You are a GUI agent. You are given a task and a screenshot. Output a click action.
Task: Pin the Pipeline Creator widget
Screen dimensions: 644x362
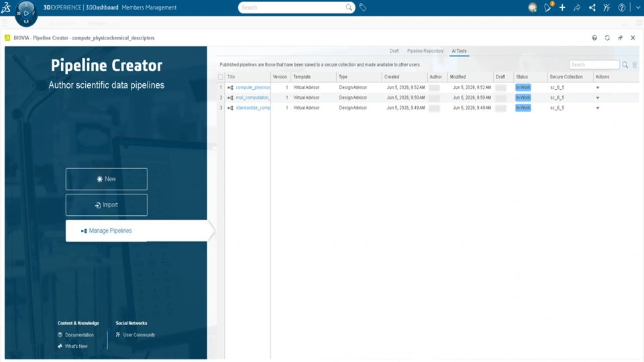coord(620,38)
